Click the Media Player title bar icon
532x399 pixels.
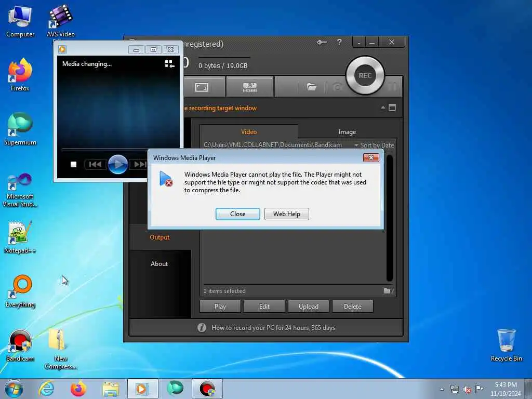(62, 49)
